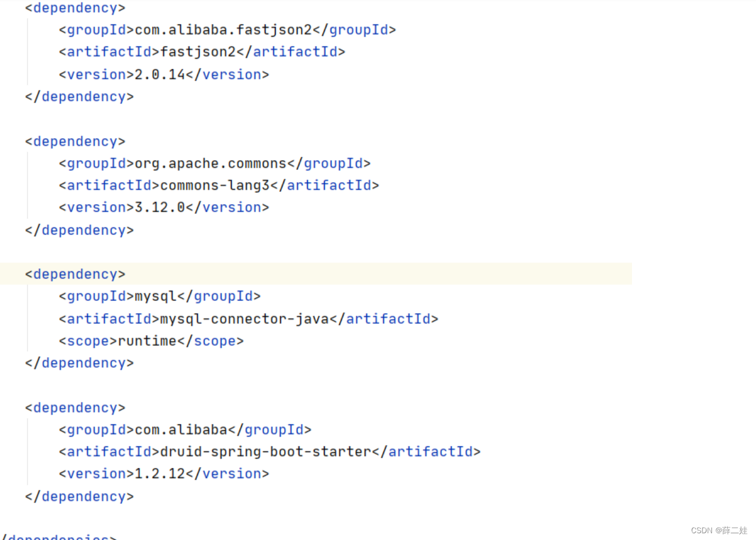
Task: Click the groupId org.apache.commons line
Action: click(215, 163)
